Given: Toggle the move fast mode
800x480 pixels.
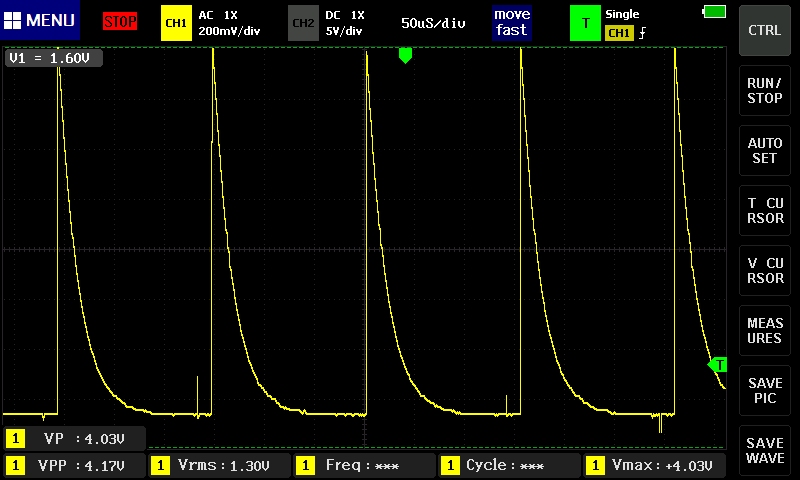Looking at the screenshot, I should click(x=510, y=22).
